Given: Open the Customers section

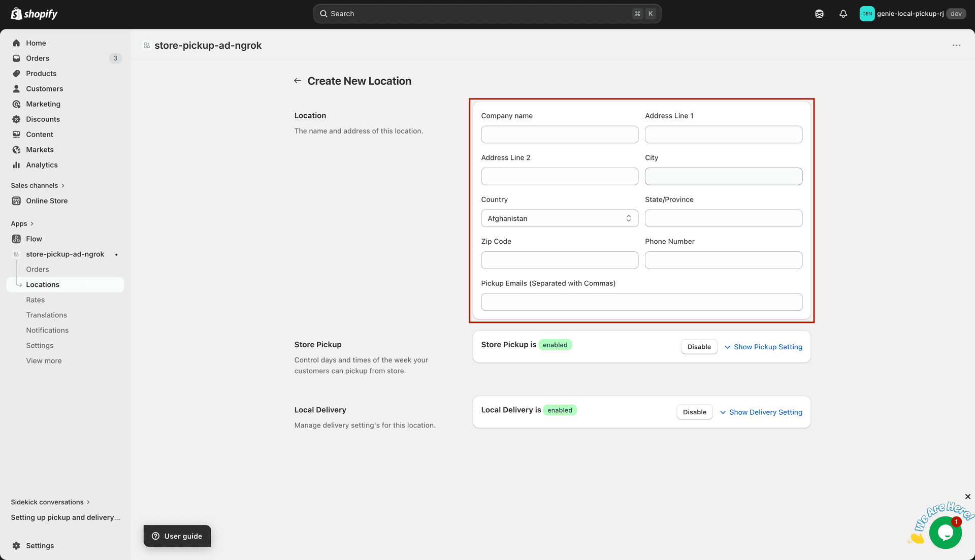Looking at the screenshot, I should pyautogui.click(x=17, y=88).
